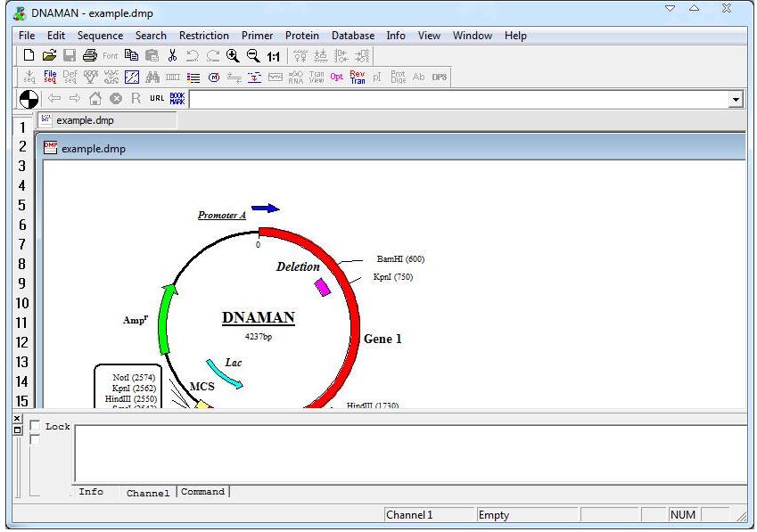757x532 pixels.
Task: Click the BOOK MARK button
Action: coord(177,98)
